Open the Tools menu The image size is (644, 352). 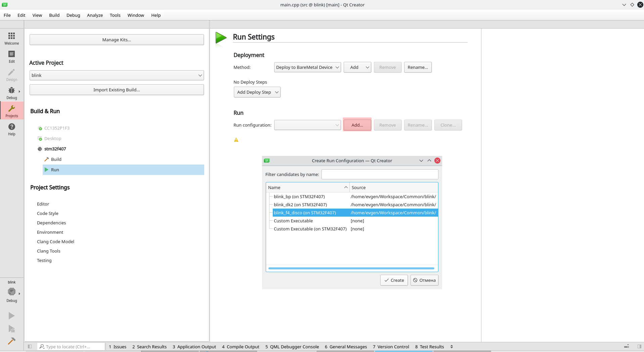[115, 15]
